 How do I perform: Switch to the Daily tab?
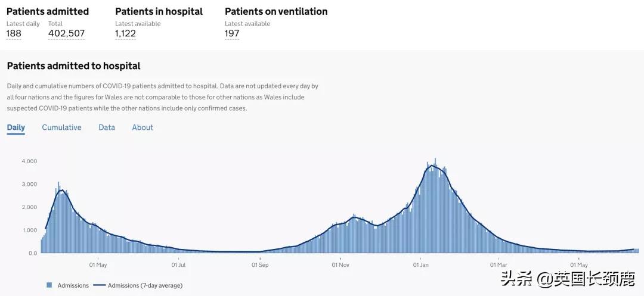click(16, 127)
